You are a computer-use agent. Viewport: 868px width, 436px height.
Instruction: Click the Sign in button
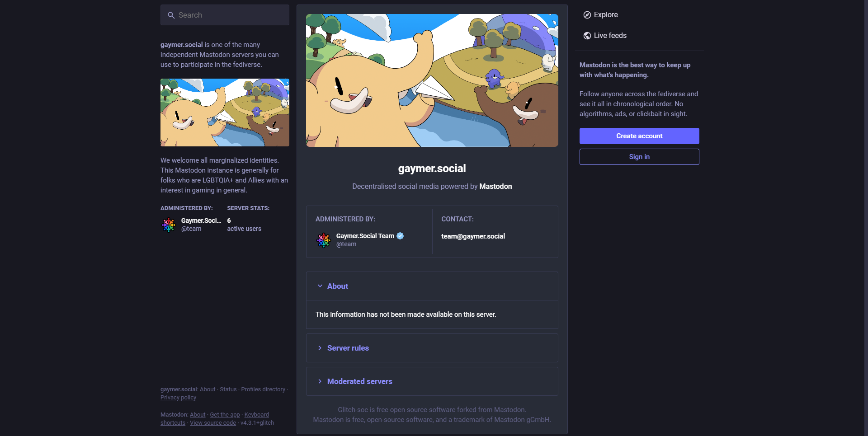pos(639,157)
